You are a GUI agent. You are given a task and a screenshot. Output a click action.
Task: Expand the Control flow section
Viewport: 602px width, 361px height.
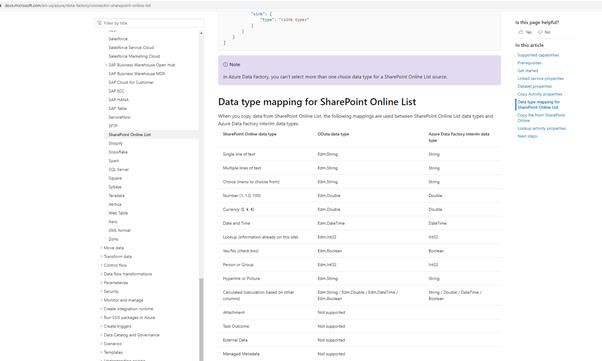coord(101,265)
